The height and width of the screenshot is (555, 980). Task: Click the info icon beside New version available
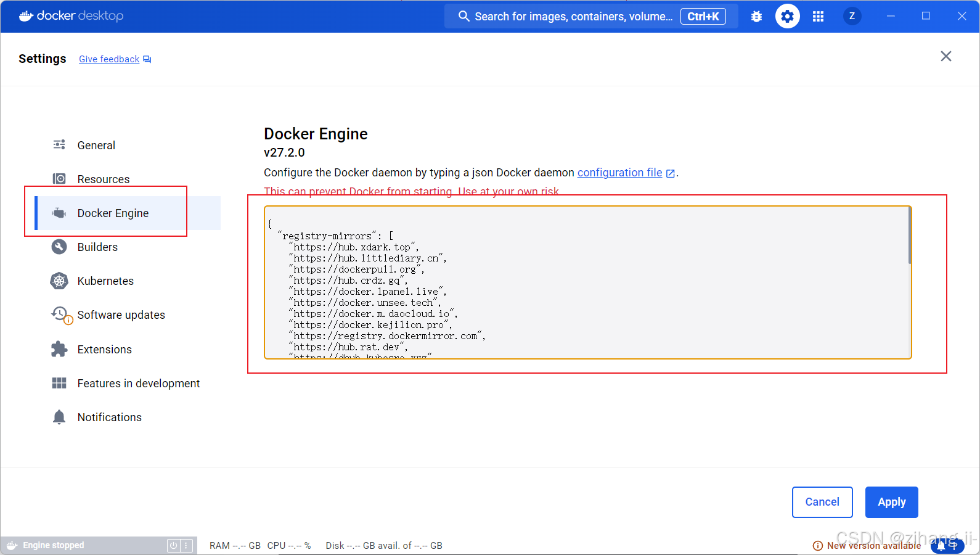(818, 546)
